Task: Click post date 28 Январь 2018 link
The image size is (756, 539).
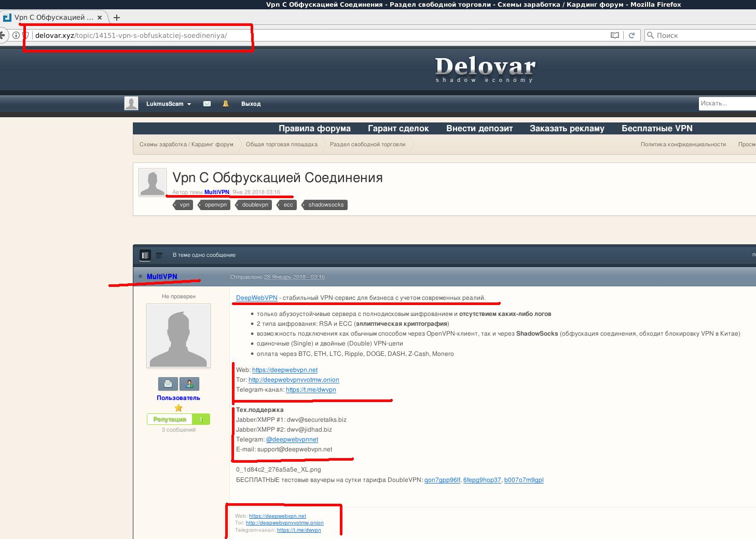Action: [x=294, y=277]
